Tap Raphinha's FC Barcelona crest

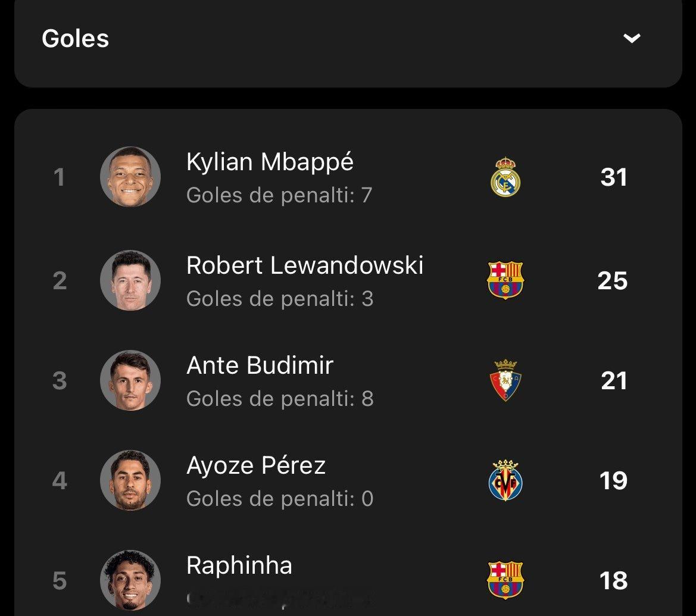[505, 580]
